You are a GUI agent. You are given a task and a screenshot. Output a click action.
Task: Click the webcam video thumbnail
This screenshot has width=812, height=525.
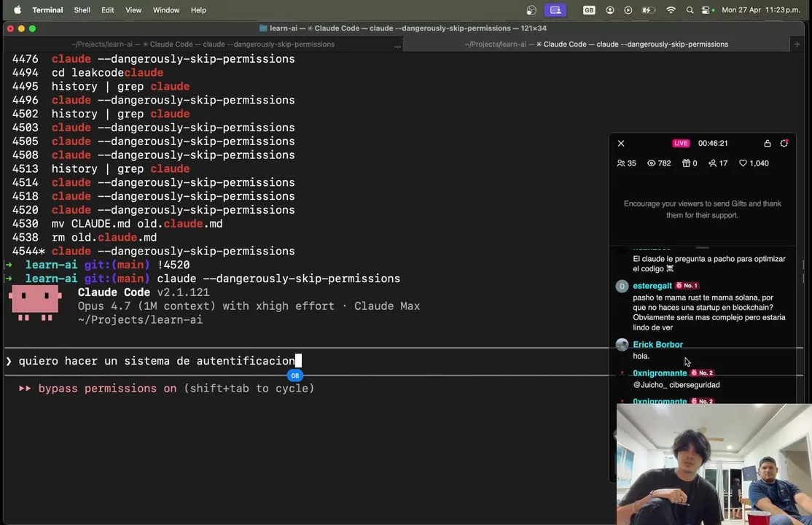click(x=714, y=464)
